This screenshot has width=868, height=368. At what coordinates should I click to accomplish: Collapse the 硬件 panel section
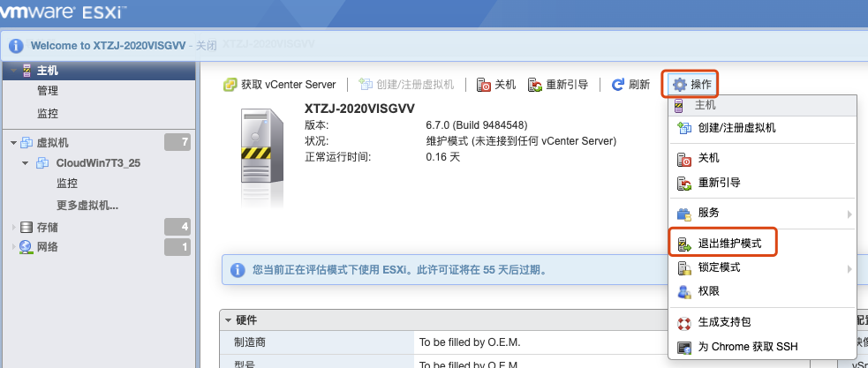point(228,319)
